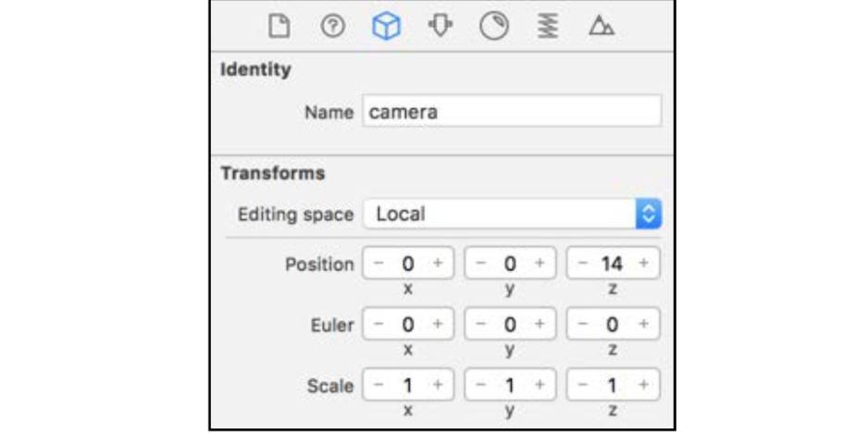Click the Name field containing camera
This screenshot has width=868, height=433.
512,111
